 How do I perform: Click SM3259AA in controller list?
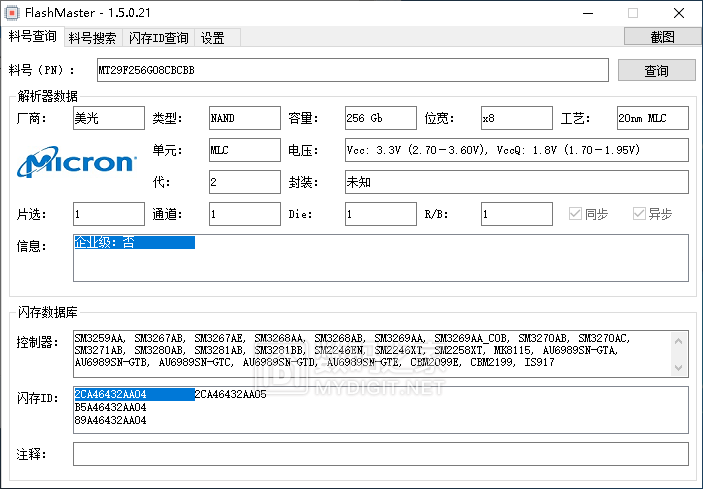99,338
